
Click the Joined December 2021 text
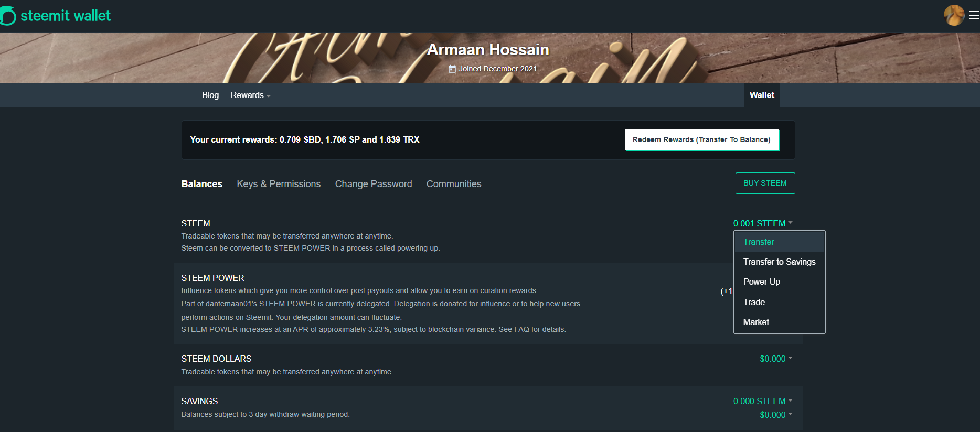pos(498,69)
